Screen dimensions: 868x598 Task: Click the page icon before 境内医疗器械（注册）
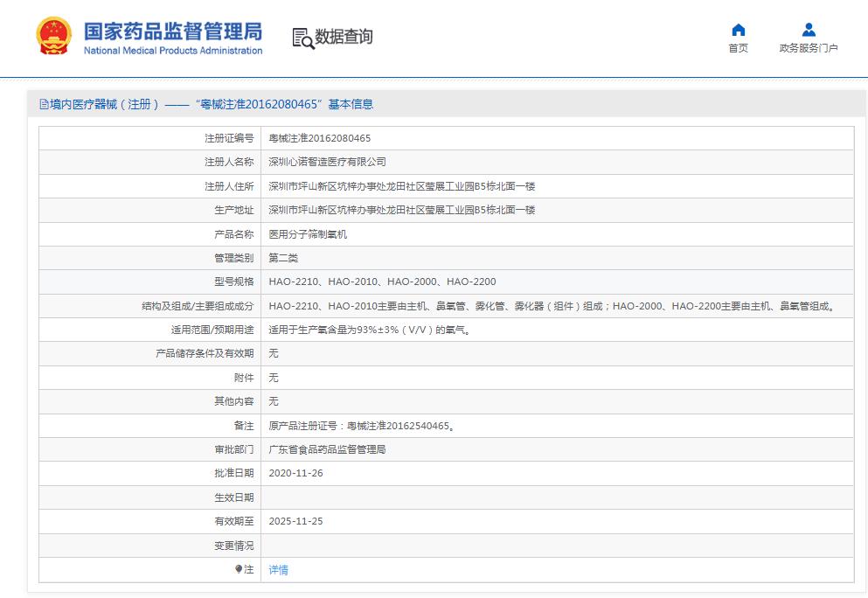point(42,103)
